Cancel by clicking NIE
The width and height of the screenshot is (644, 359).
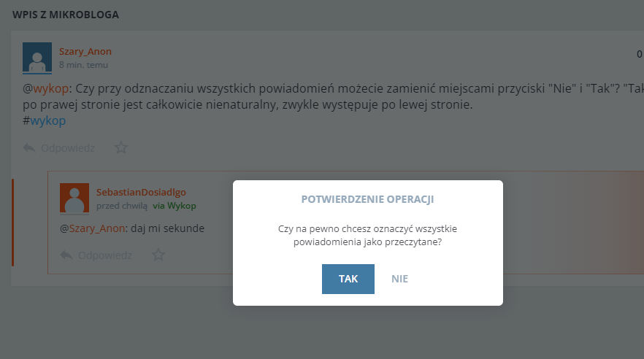(399, 279)
